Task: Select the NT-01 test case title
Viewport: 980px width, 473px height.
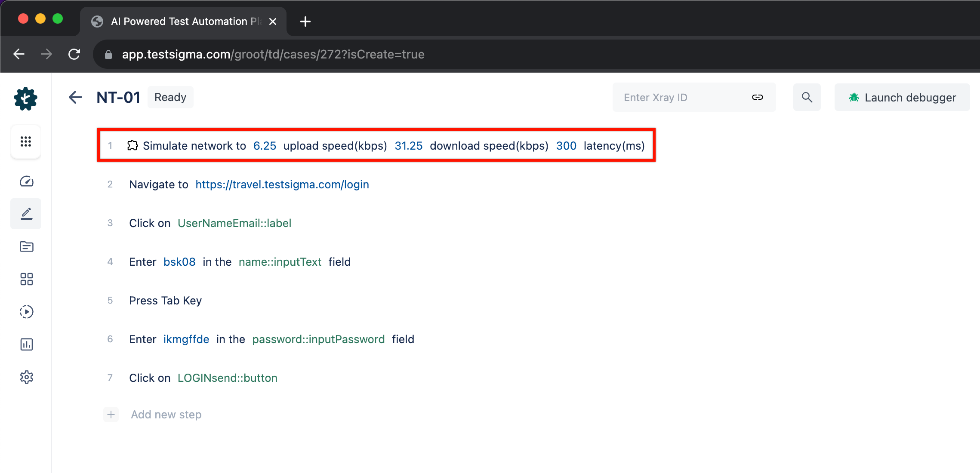Action: (119, 97)
